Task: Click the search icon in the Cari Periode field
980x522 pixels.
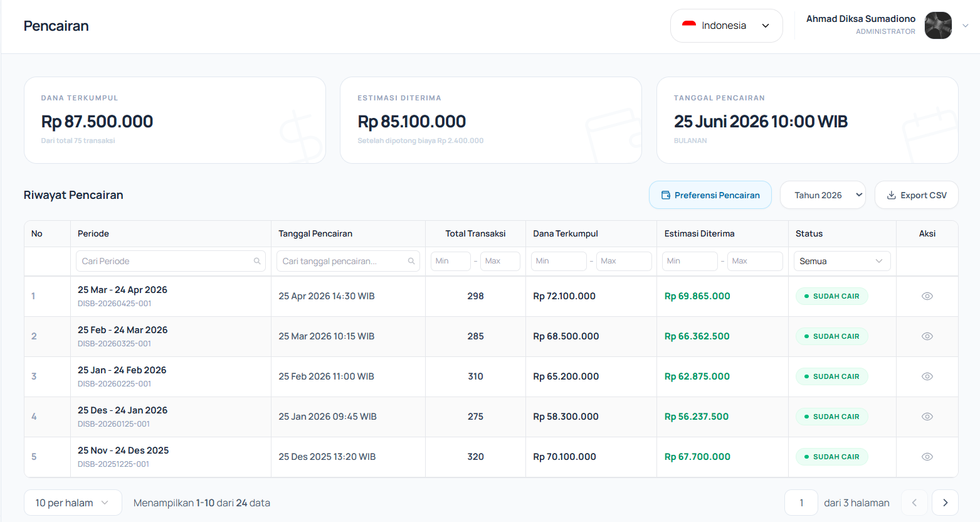Action: pos(257,261)
